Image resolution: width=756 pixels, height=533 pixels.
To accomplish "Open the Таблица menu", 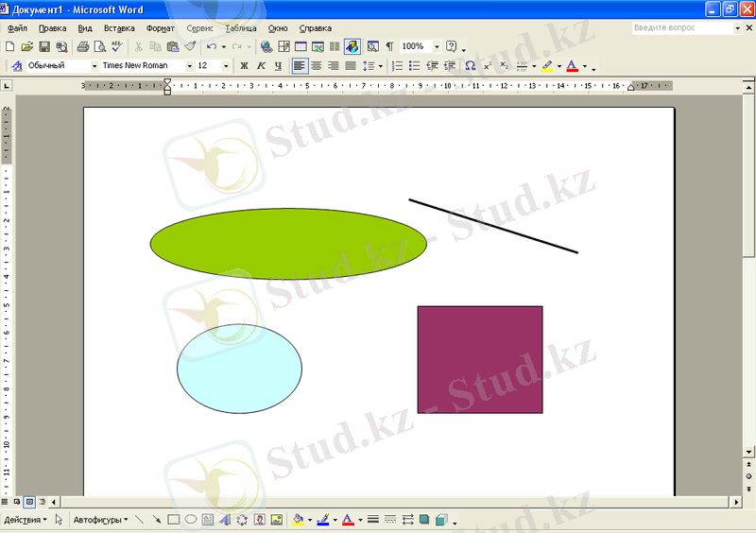I will (241, 28).
